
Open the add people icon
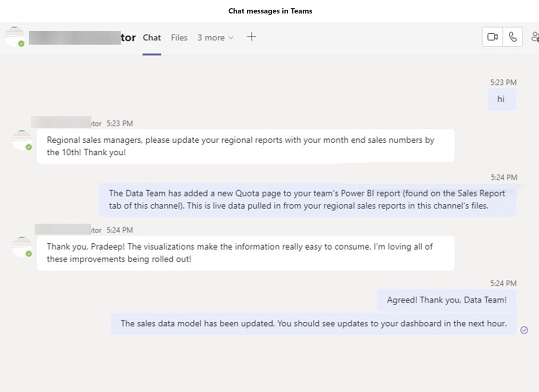click(535, 37)
